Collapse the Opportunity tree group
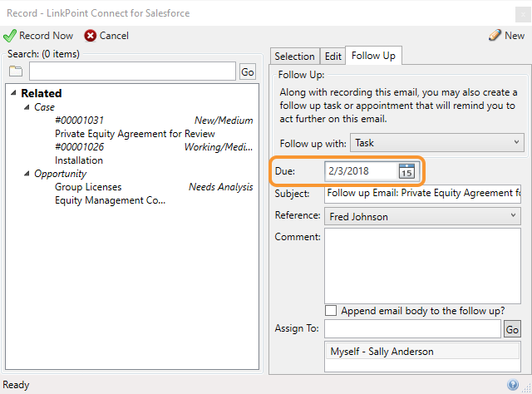The height and width of the screenshot is (394, 532). (27, 174)
